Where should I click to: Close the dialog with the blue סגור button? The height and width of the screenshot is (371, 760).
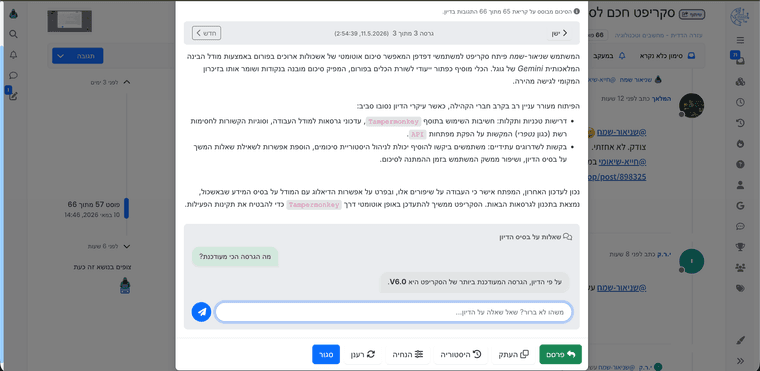click(x=326, y=355)
